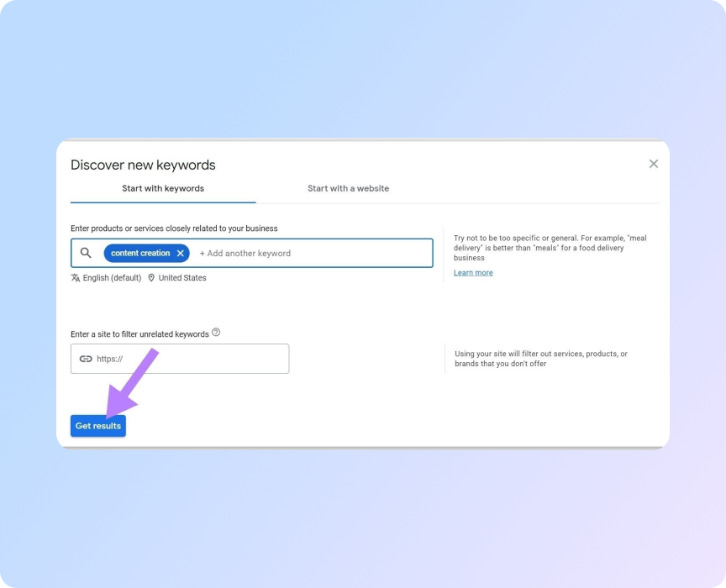Click the location pin icon
This screenshot has width=726, height=588.
(151, 278)
